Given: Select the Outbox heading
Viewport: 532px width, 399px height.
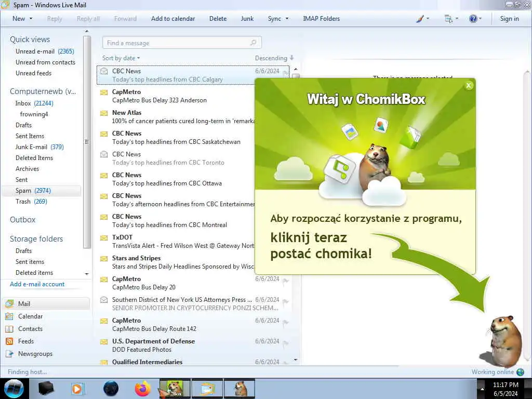Looking at the screenshot, I should 22,220.
